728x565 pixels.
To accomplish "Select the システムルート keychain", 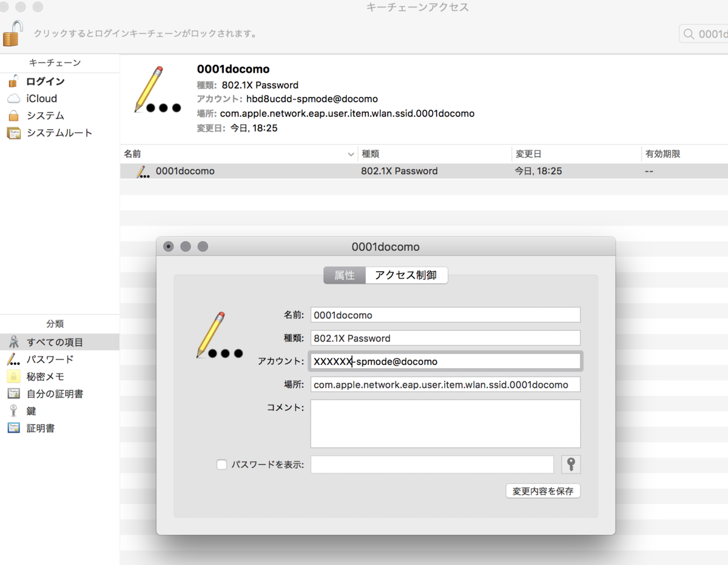I will click(x=59, y=132).
